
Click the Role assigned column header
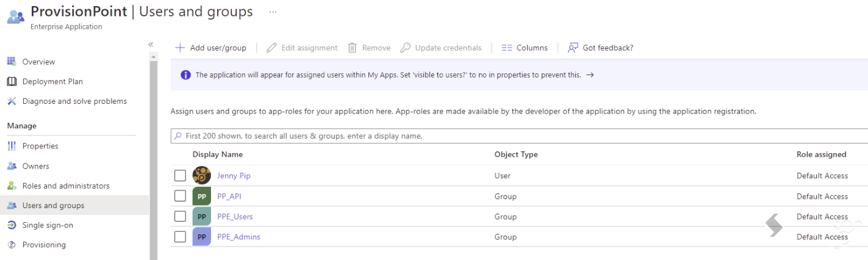coord(821,154)
